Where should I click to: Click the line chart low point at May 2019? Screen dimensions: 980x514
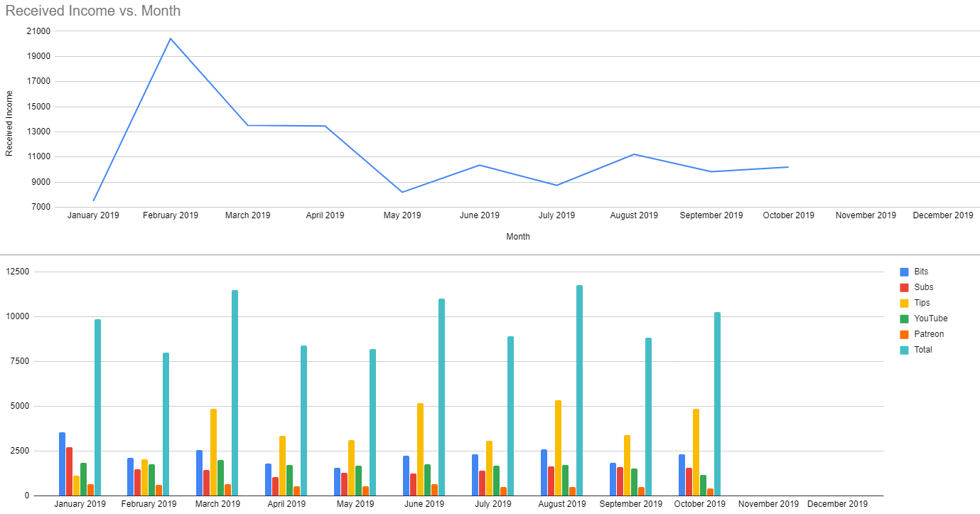pos(402,192)
